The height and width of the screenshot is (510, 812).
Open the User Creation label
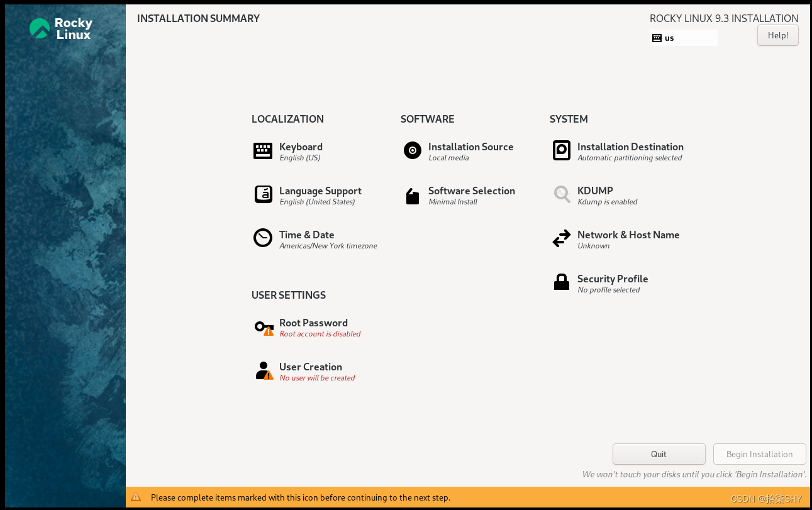point(311,367)
